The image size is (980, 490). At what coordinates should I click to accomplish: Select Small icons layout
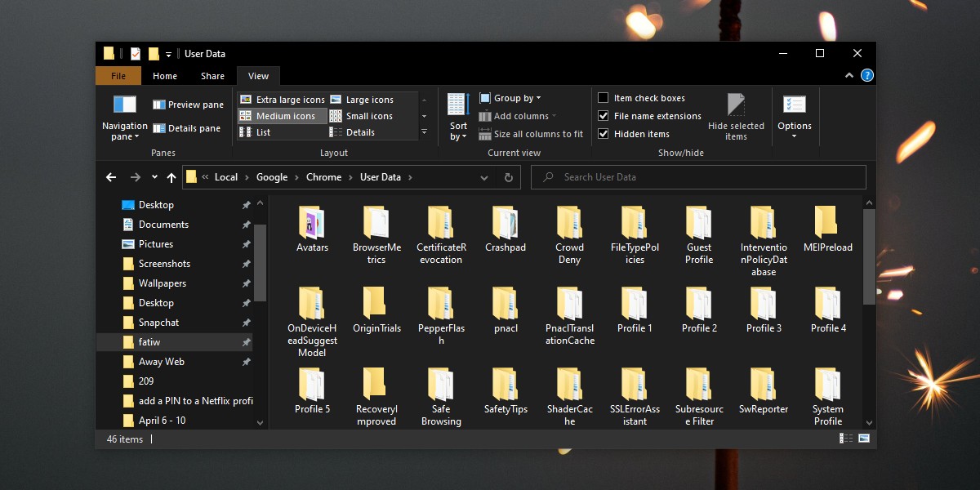pos(362,116)
